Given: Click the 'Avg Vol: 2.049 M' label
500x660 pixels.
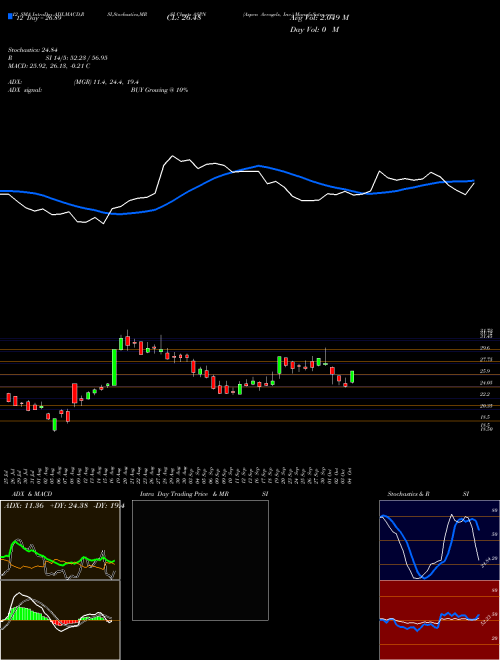Looking at the screenshot, I should click(x=319, y=18).
